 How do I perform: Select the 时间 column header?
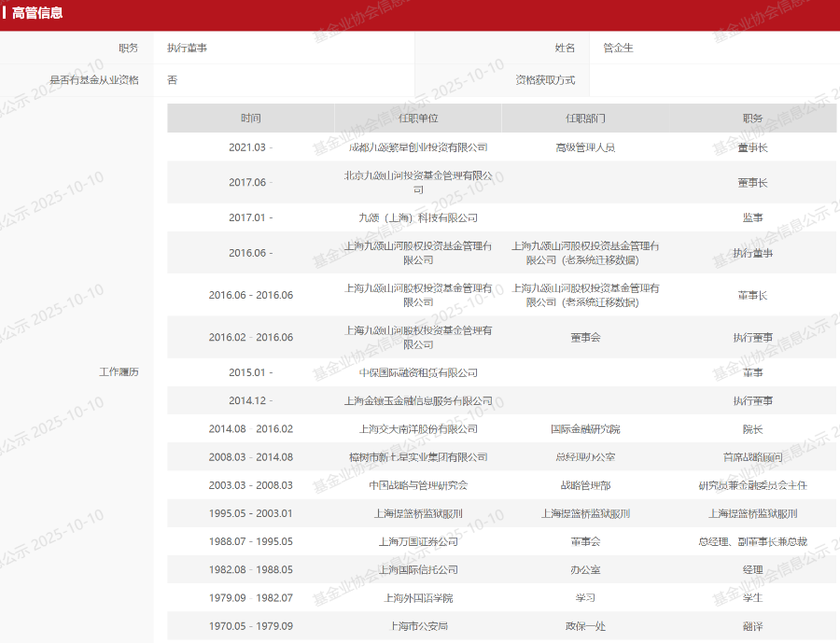click(250, 119)
